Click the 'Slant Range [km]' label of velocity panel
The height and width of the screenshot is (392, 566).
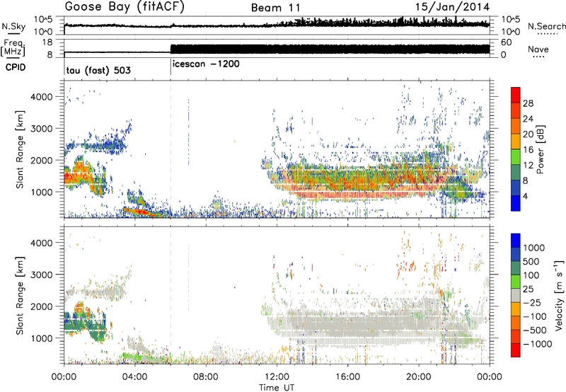pyautogui.click(x=20, y=295)
